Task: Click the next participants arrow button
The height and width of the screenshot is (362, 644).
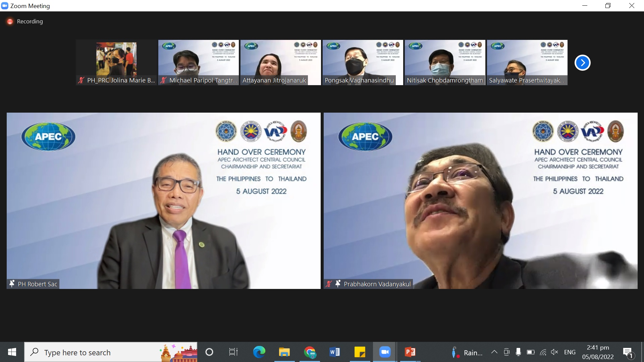Action: [582, 63]
